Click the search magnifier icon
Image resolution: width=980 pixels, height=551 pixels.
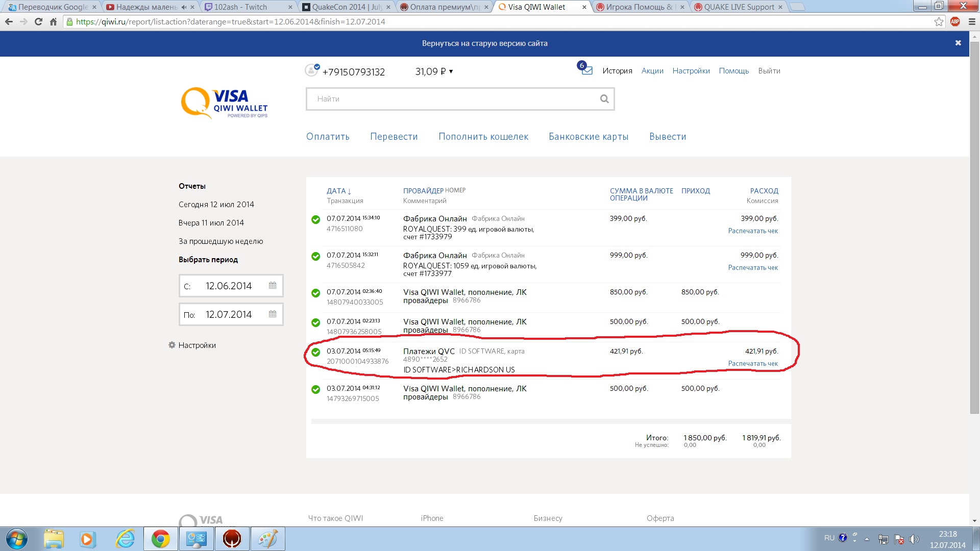(x=604, y=99)
